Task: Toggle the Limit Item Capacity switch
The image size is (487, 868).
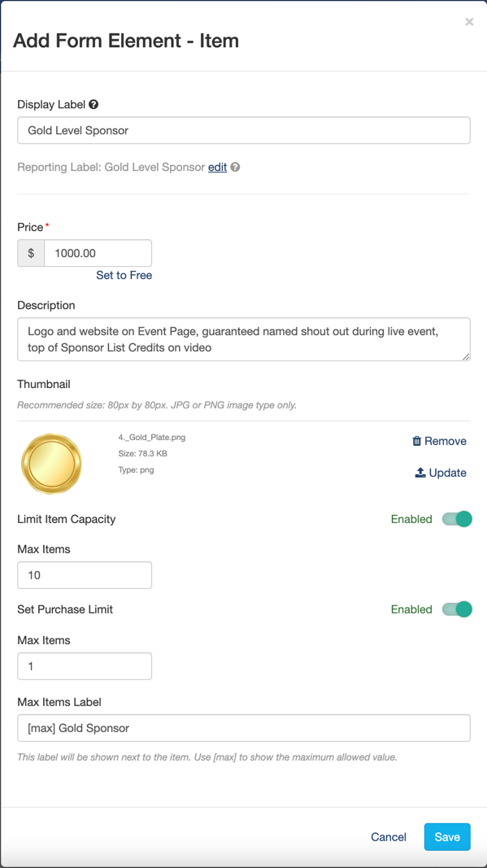Action: pos(457,519)
